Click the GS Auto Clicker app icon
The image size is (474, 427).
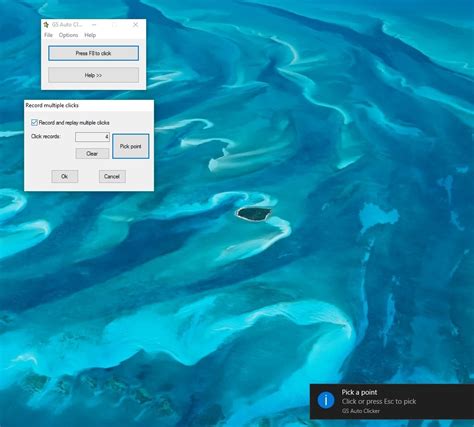click(46, 25)
